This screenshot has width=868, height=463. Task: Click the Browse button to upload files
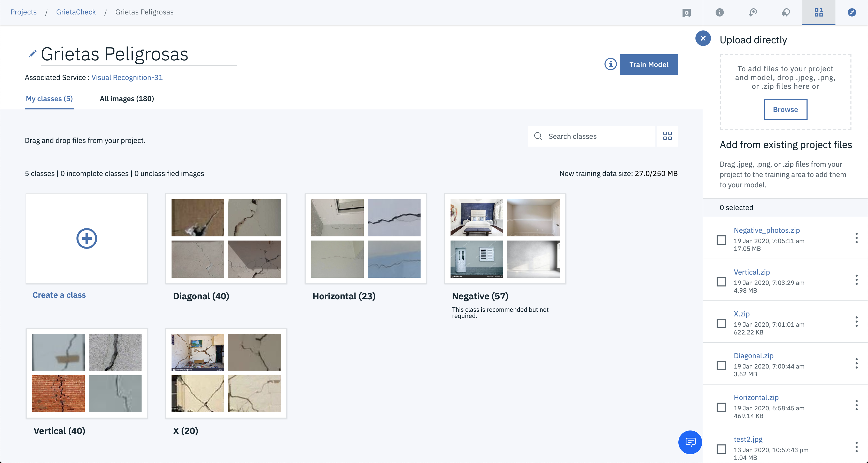point(785,109)
